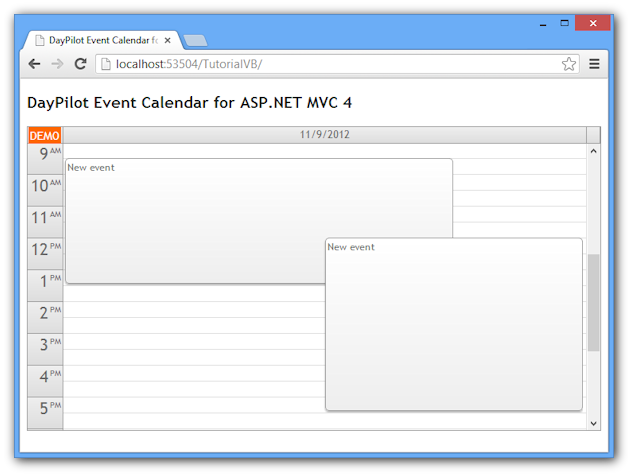
Task: Select the New event starting at noon
Action: [x=454, y=324]
